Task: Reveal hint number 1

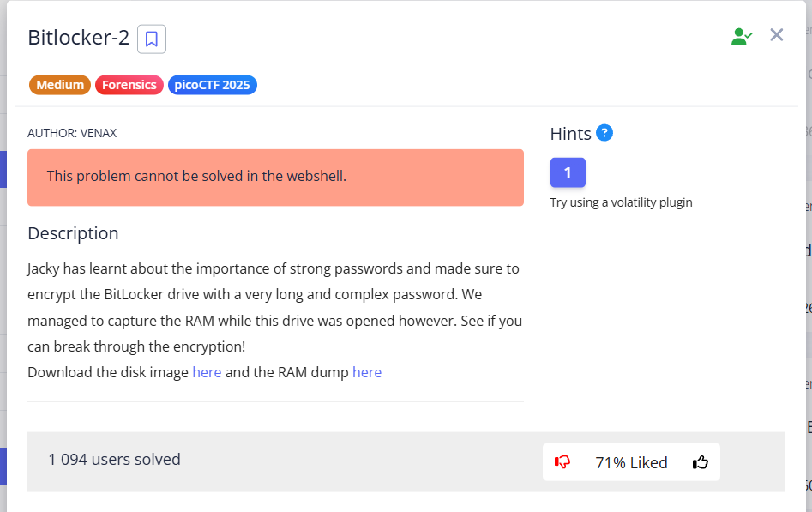Action: point(568,172)
